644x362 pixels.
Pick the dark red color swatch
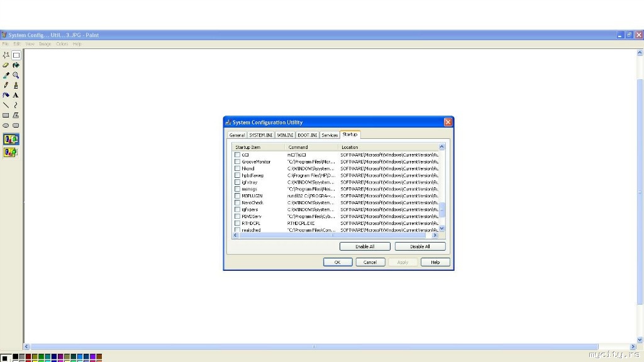(x=28, y=358)
